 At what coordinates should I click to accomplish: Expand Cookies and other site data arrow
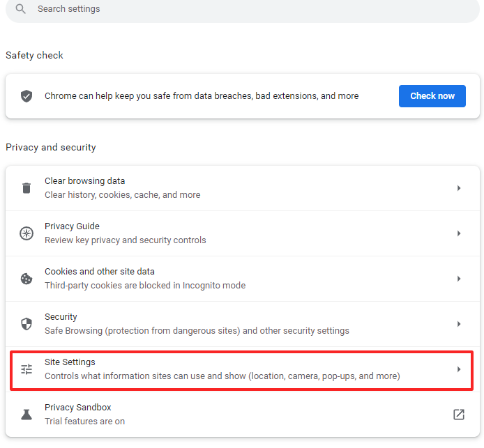(459, 279)
